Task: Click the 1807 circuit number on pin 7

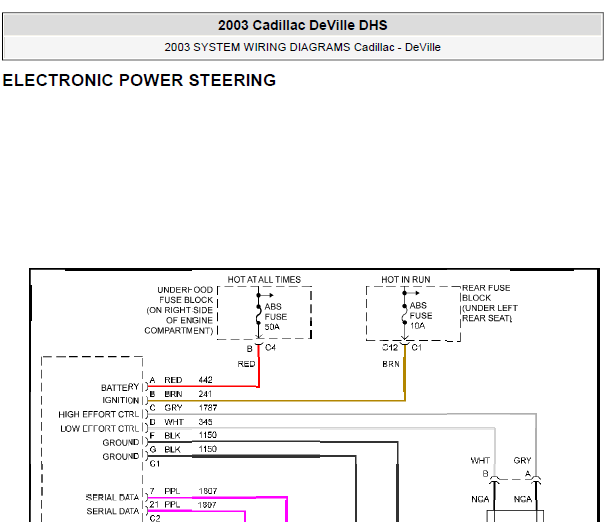Action: point(208,491)
